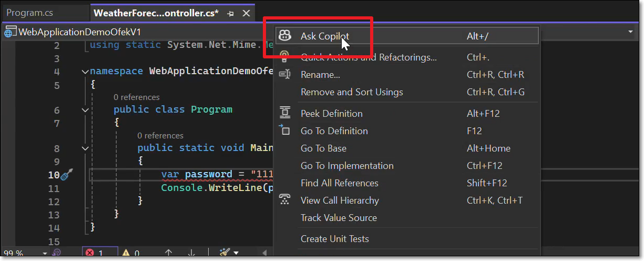The height and width of the screenshot is (261, 644).
Task: Click the health indicator icon beside the zoom box
Action: tap(57, 254)
